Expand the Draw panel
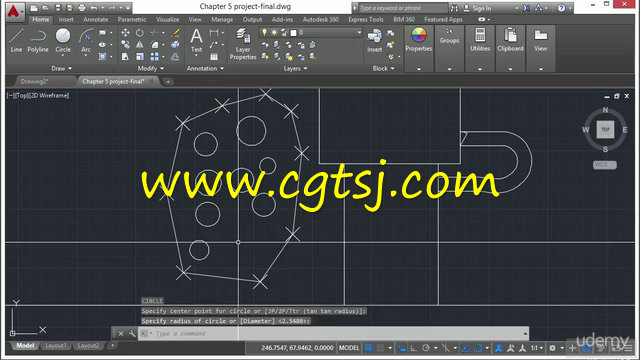640x360 pixels. click(62, 69)
